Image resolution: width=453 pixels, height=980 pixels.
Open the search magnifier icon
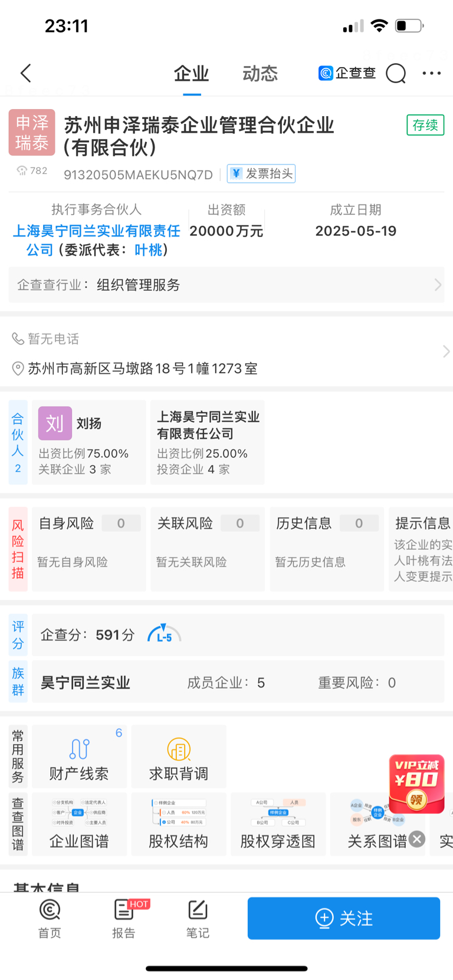(x=396, y=74)
